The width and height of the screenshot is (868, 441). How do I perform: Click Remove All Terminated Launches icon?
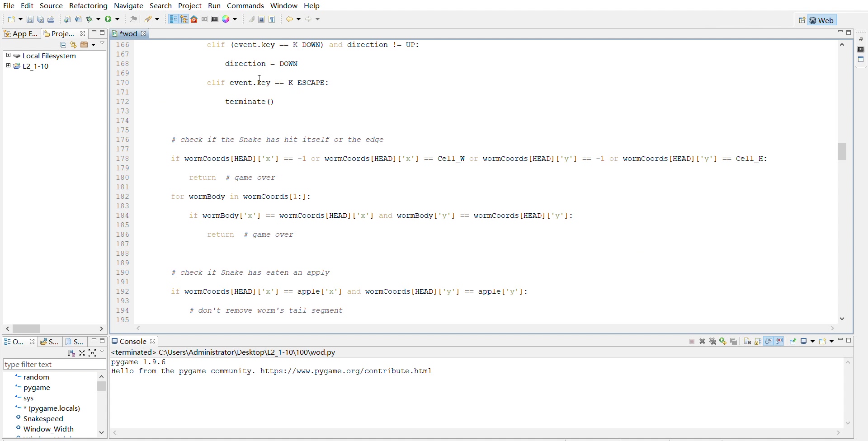click(x=713, y=342)
